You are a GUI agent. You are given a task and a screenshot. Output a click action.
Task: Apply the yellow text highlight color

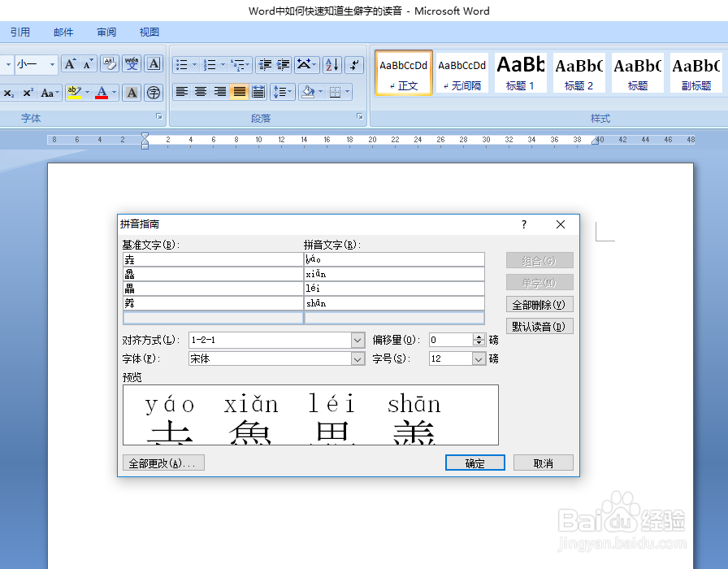[x=74, y=93]
